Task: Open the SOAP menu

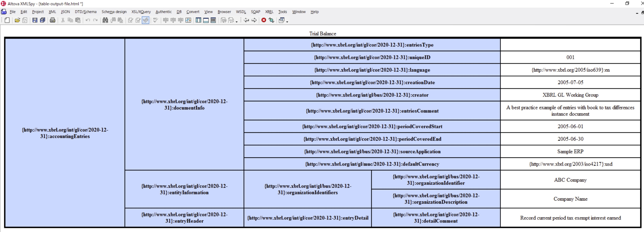Action: (x=255, y=12)
